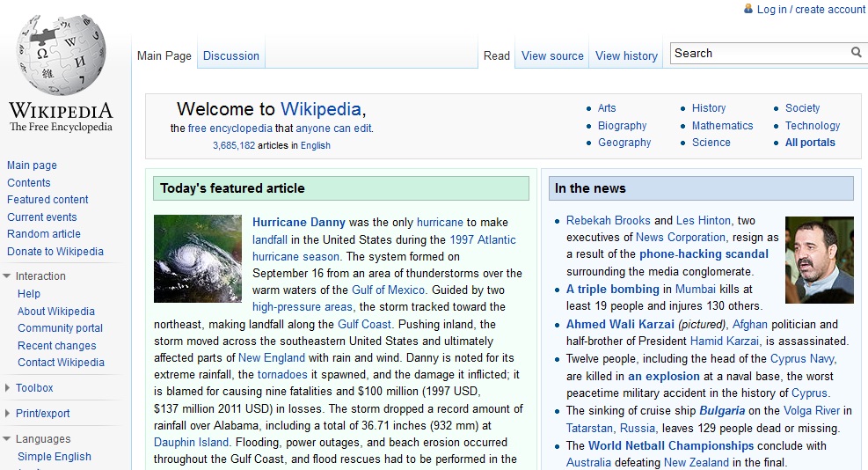This screenshot has width=868, height=470.
Task: Open the News Corporation link
Action: point(681,238)
